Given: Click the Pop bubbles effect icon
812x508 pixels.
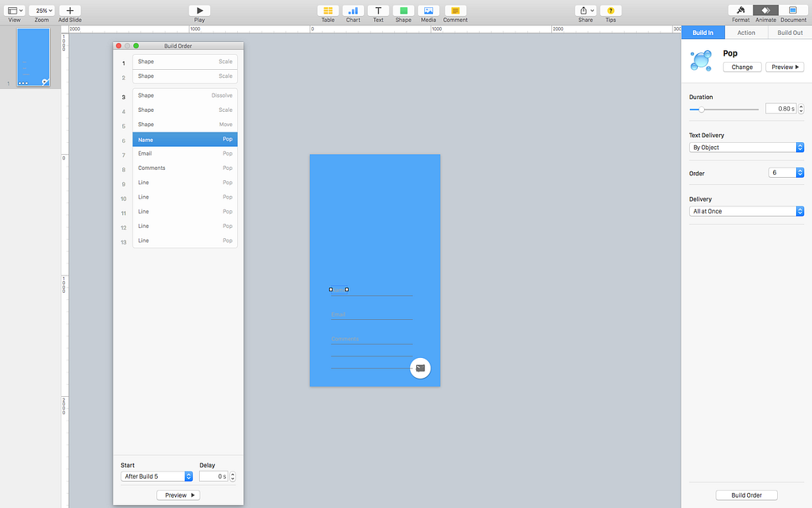Looking at the screenshot, I should pyautogui.click(x=701, y=60).
